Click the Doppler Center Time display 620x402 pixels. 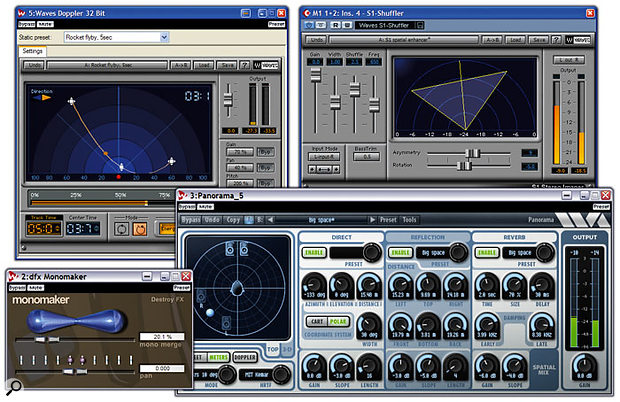[x=82, y=228]
